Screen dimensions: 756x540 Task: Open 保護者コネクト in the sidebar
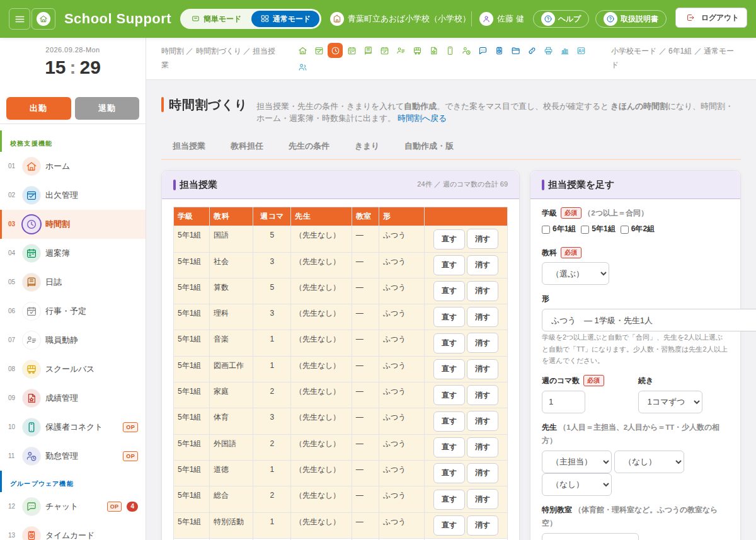(x=73, y=427)
